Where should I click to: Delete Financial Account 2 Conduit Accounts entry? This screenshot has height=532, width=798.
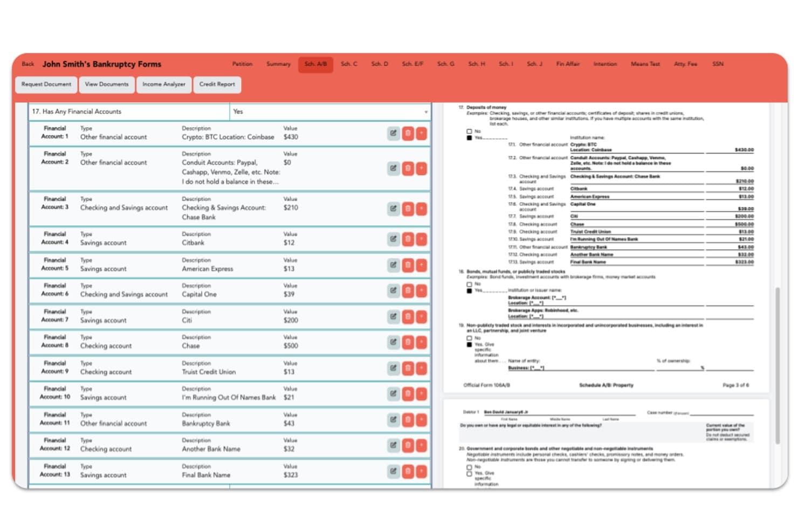pyautogui.click(x=408, y=168)
